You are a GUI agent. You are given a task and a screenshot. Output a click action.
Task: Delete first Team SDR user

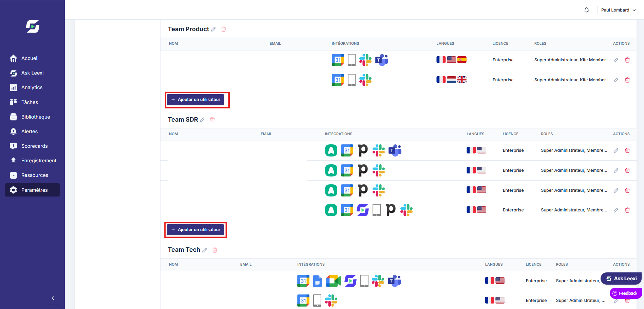(627, 150)
